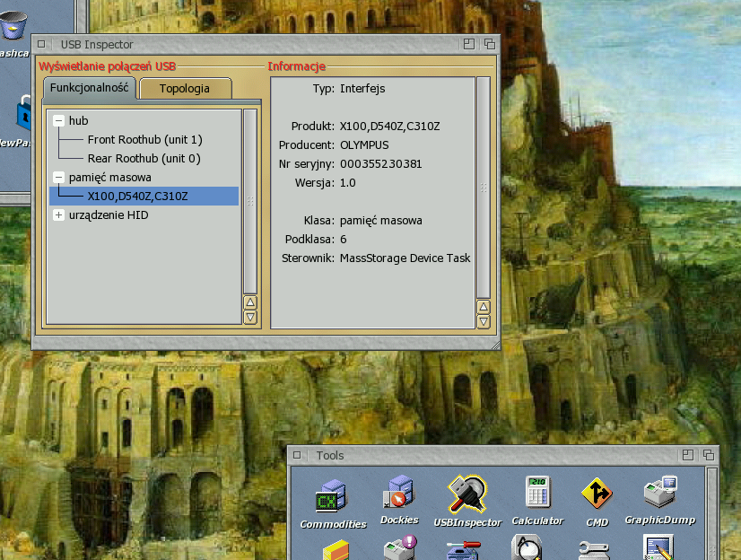Collapse the hub tree node
The height and width of the screenshot is (560, 741).
(58, 121)
